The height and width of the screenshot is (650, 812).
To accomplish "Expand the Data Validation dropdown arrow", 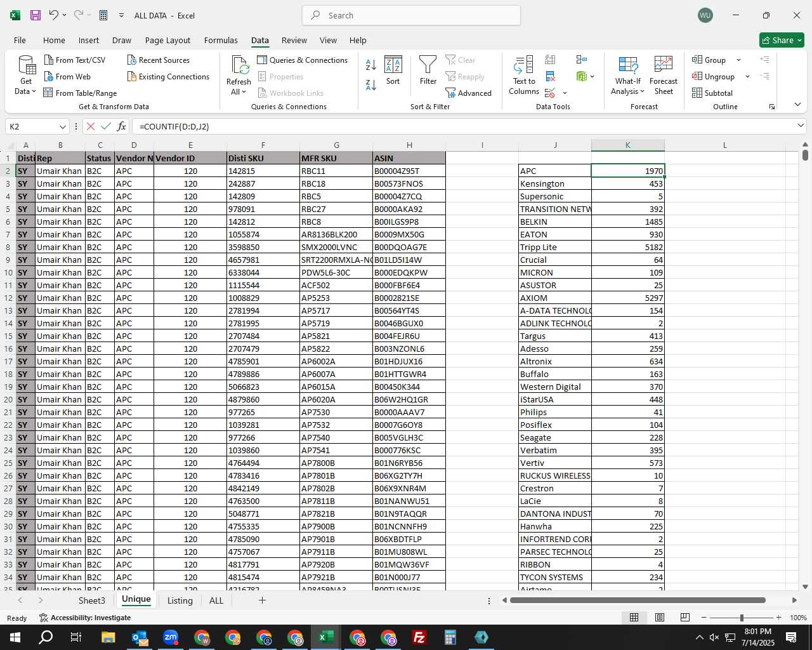I will (x=565, y=93).
